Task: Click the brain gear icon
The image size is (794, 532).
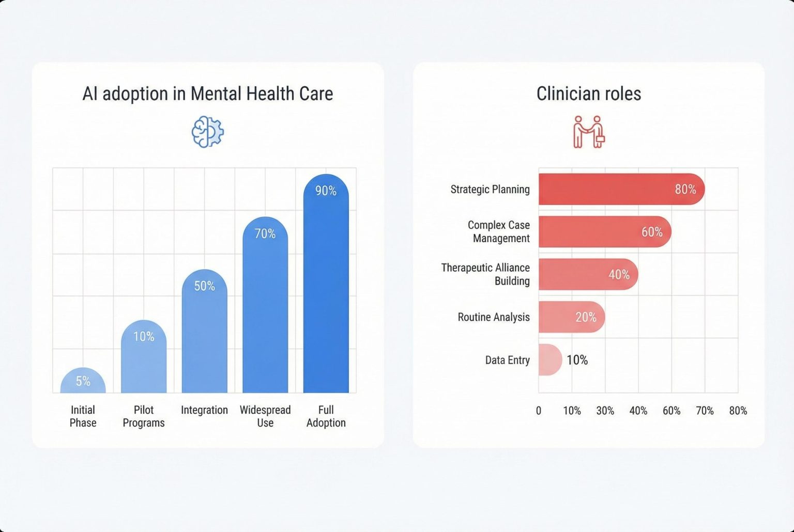Action: point(207,132)
